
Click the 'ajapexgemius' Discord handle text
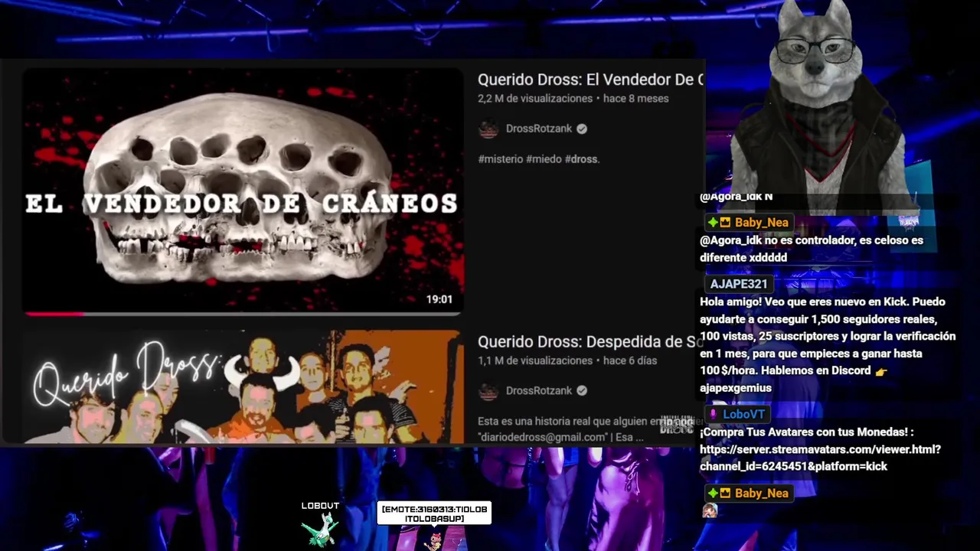click(735, 388)
